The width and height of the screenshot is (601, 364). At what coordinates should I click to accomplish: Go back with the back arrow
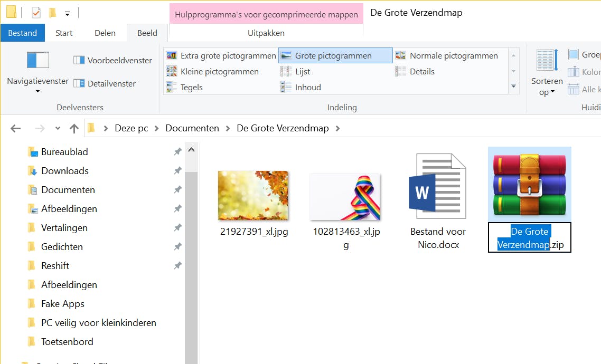tap(16, 128)
